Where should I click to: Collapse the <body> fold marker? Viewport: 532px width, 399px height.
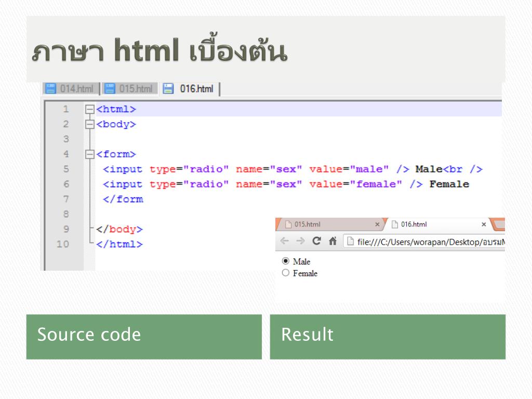coord(89,124)
